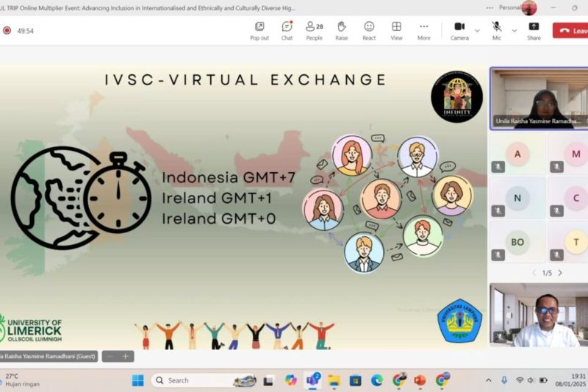
Task: Pop out the shared content window
Action: [x=259, y=30]
